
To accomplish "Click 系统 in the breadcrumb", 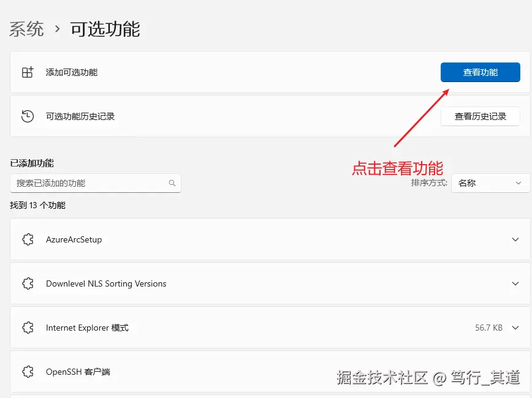I will (x=26, y=29).
